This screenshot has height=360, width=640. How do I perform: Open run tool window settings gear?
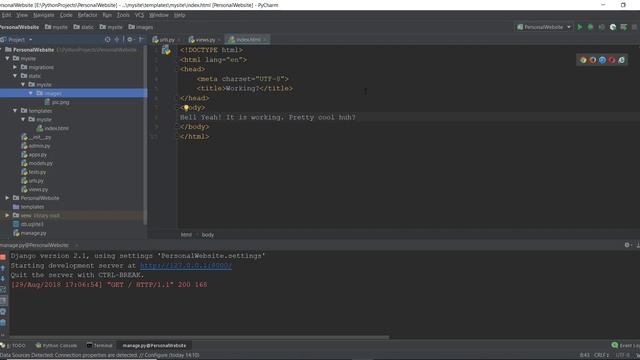627,245
